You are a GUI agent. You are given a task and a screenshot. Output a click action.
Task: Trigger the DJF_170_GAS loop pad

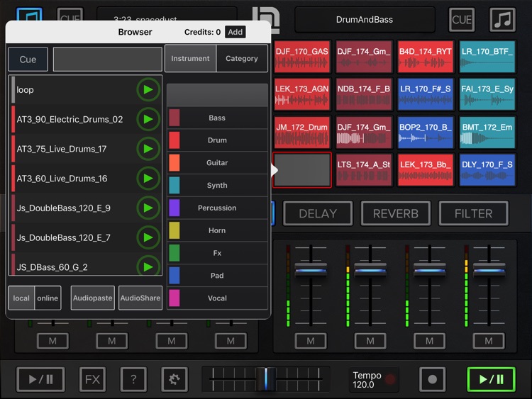(x=302, y=57)
